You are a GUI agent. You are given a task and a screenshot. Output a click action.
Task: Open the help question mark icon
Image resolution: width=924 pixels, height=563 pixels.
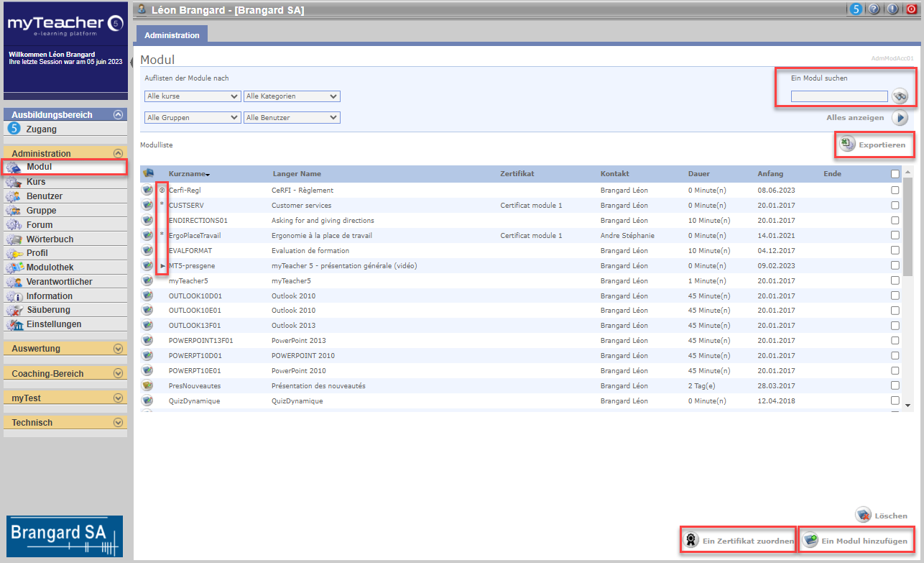click(x=874, y=9)
